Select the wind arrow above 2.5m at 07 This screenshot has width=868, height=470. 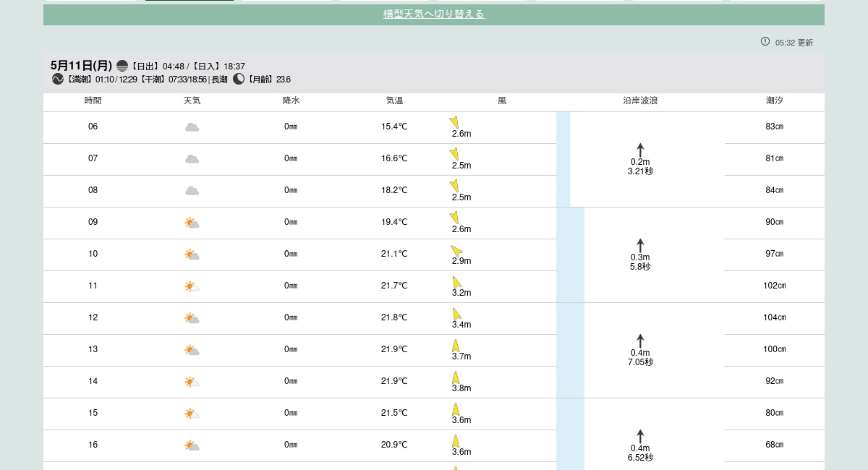coord(454,153)
